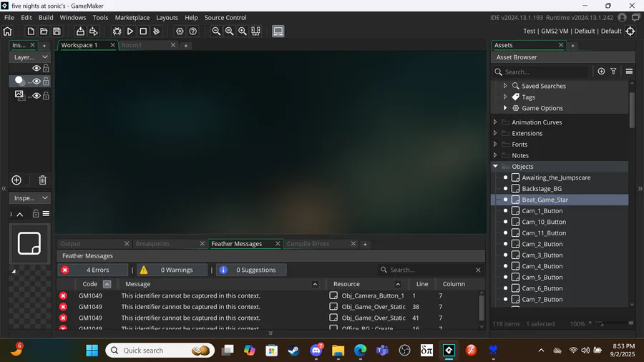
Task: Toggle lock on the top layer row
Action: [46, 69]
